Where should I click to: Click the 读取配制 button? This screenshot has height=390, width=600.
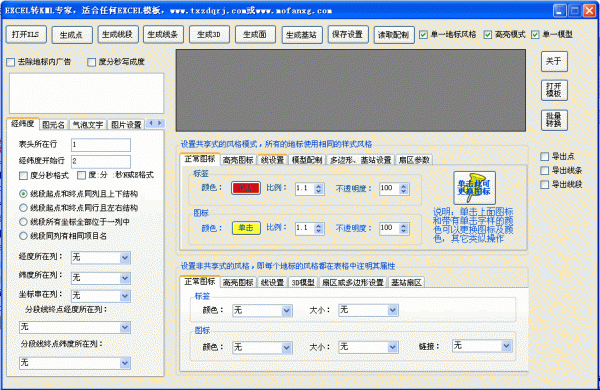pos(394,35)
